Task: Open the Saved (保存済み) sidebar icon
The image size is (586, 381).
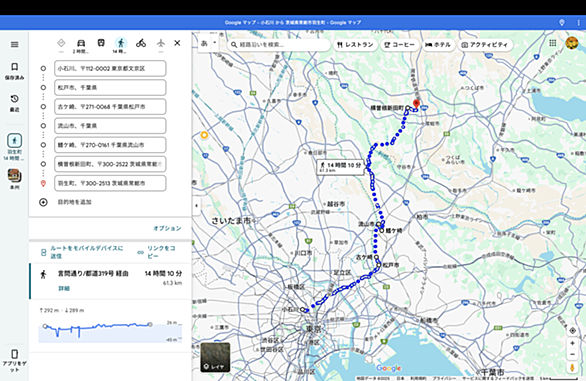Action: [15, 71]
